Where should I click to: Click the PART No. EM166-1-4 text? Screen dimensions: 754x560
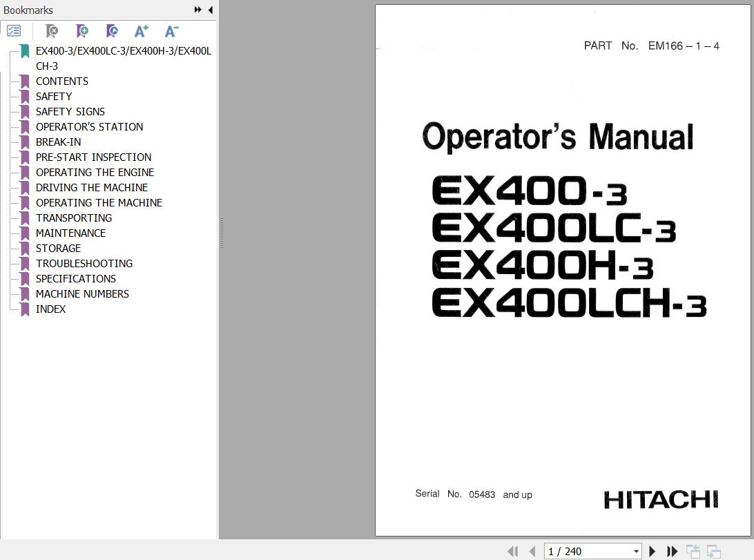coord(652,46)
